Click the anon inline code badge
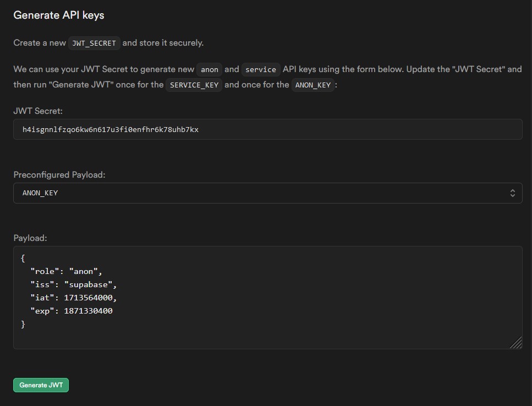This screenshot has width=532, height=406. (x=210, y=69)
